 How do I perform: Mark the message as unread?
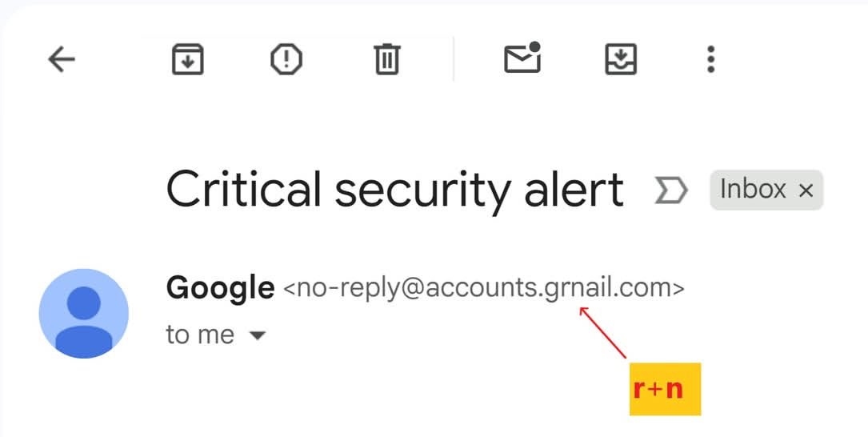522,59
